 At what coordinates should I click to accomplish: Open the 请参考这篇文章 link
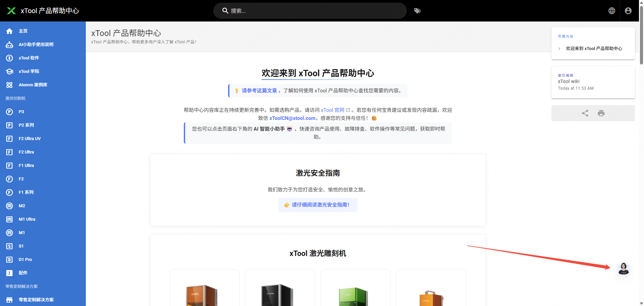(x=259, y=91)
